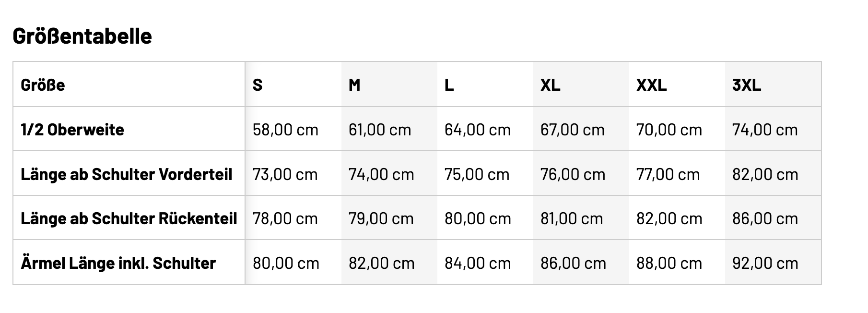Select the 67,00 cm Oberweite cell
Screen dimensions: 868x313
coord(573,130)
